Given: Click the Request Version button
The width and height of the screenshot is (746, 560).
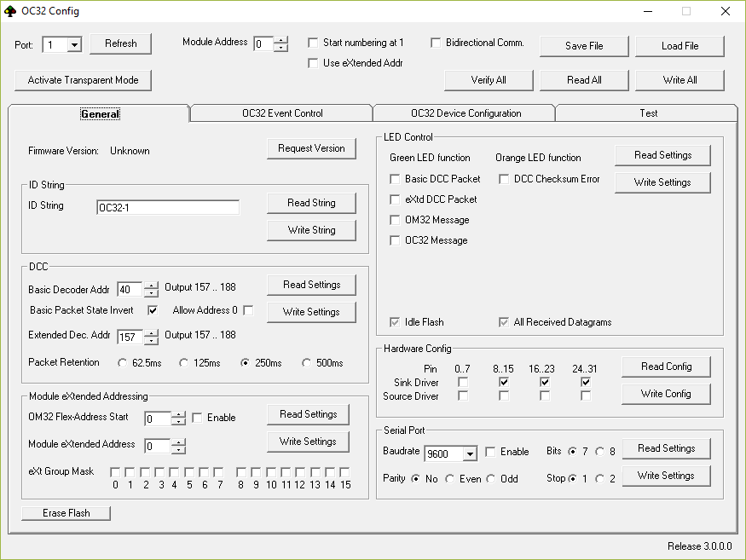Looking at the screenshot, I should pos(311,148).
